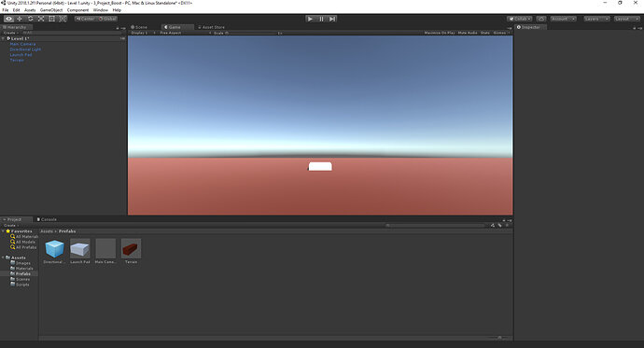Open the Layers dropdown
644x348 pixels.
tap(596, 19)
